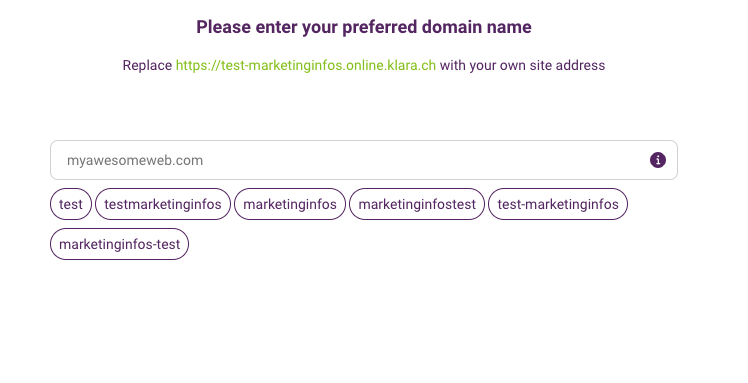Viewport: 748px width, 383px height.
Task: Use the hyphenated 'test-marketinginfos' chip
Action: point(558,204)
